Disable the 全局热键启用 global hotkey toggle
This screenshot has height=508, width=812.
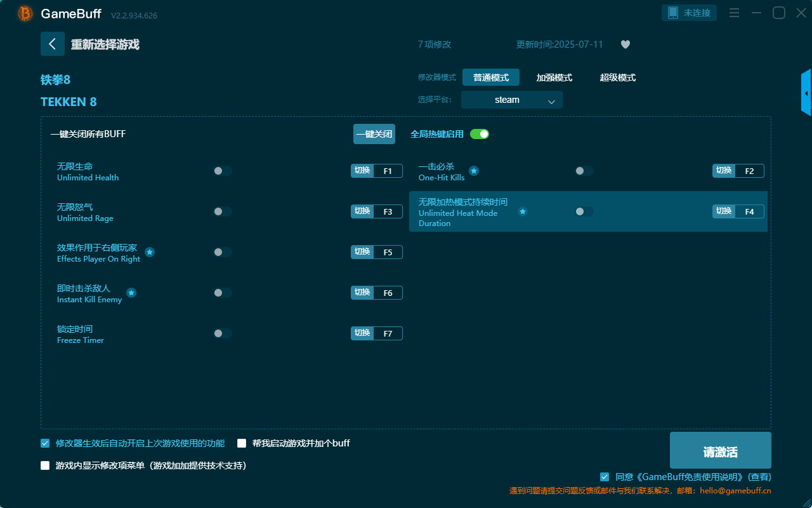480,134
